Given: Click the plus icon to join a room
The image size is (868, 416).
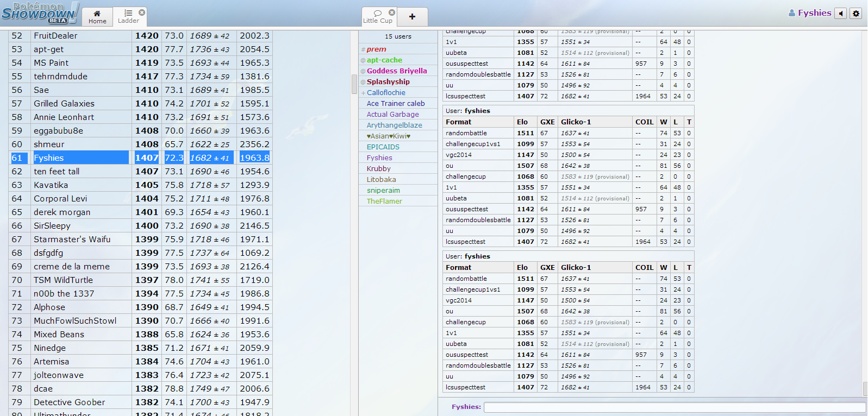Looking at the screenshot, I should click(x=412, y=17).
